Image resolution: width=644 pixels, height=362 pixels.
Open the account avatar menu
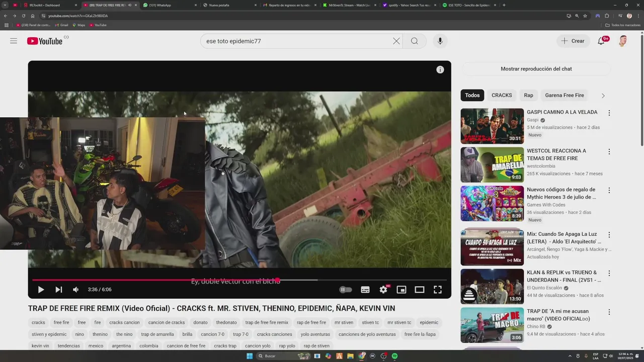(x=623, y=41)
